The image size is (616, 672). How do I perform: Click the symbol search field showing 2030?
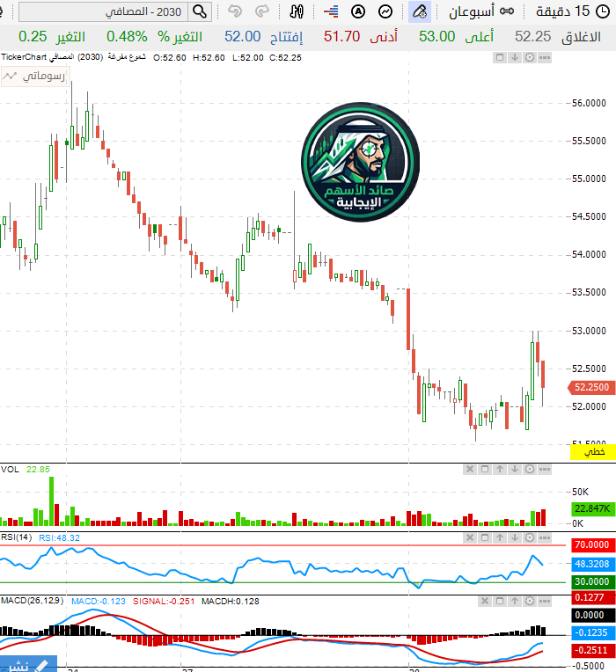coord(103,11)
